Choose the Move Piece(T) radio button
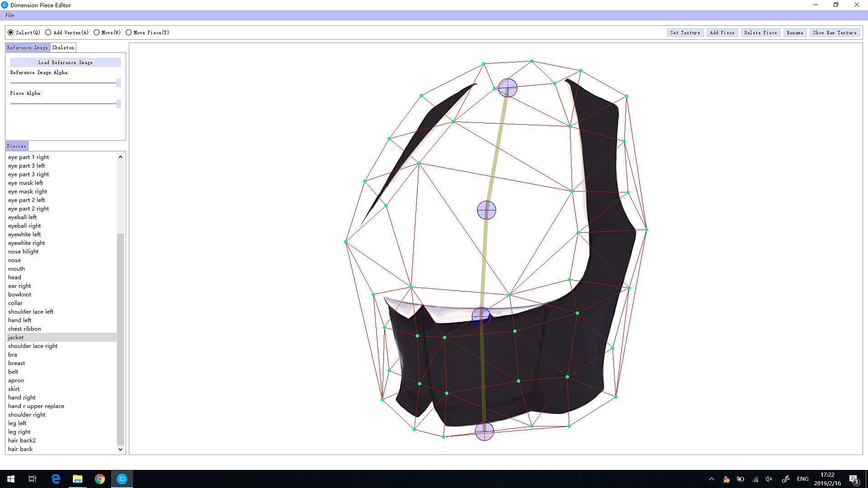Image resolution: width=868 pixels, height=488 pixels. click(x=129, y=33)
